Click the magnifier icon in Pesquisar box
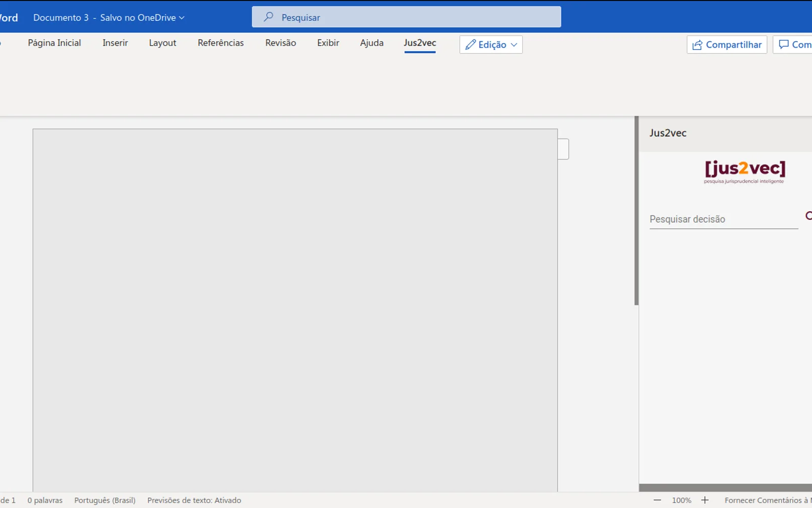This screenshot has height=508, width=812. [268, 17]
